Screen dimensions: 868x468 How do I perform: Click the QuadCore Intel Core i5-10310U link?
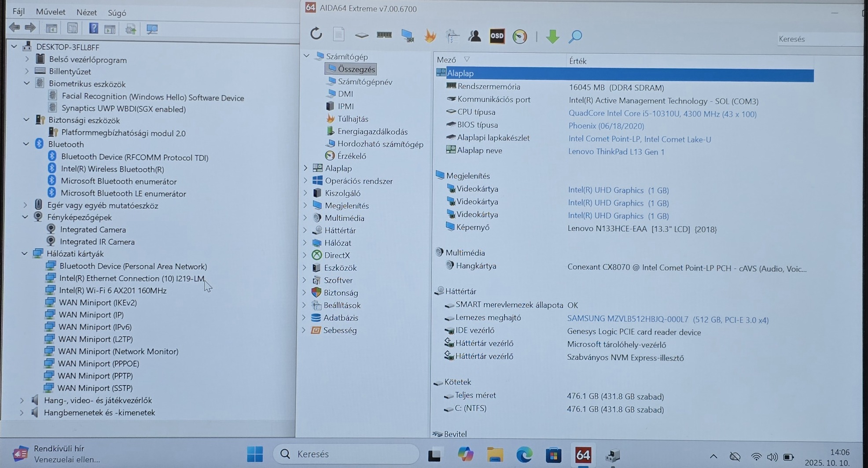[x=662, y=114]
